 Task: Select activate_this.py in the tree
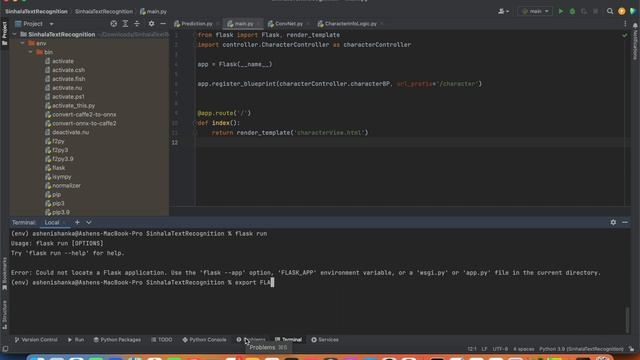pyautogui.click(x=73, y=106)
